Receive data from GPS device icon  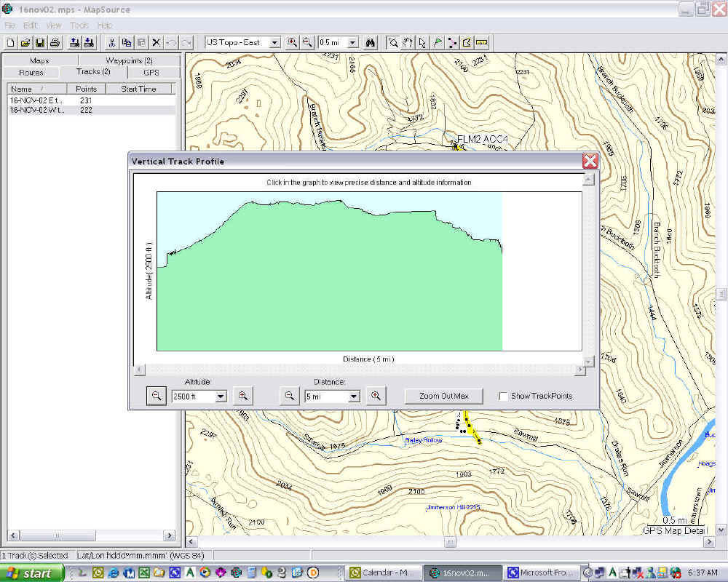89,43
